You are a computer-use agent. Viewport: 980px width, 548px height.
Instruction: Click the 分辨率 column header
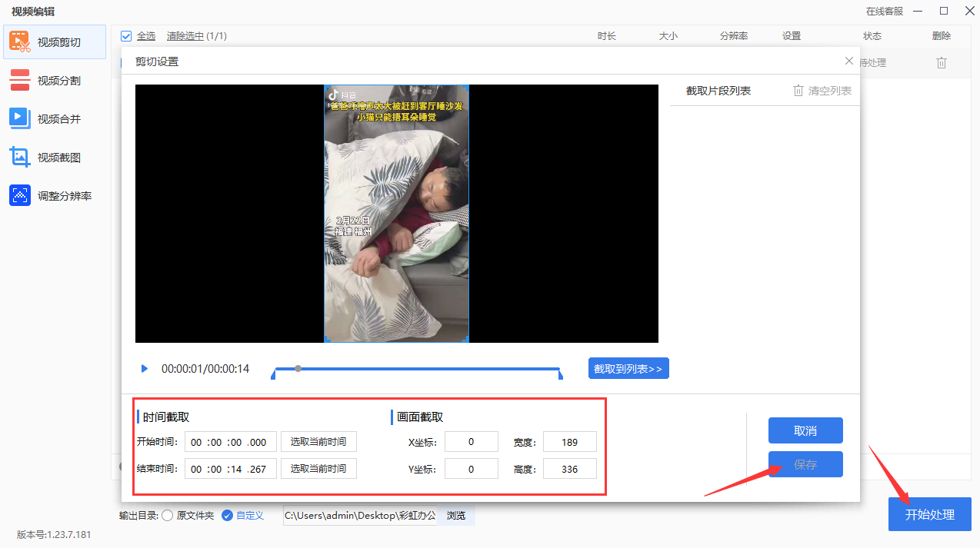[x=734, y=36]
